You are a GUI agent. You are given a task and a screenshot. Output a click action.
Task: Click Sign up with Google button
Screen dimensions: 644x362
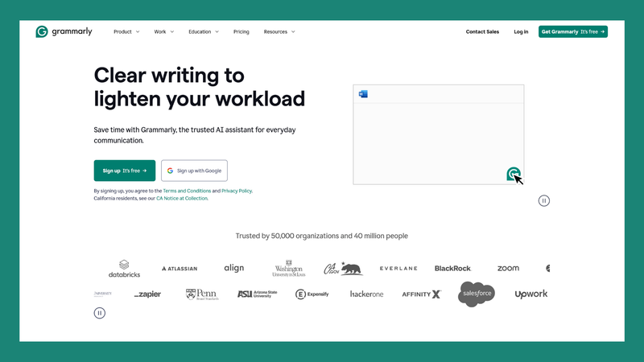click(x=194, y=171)
